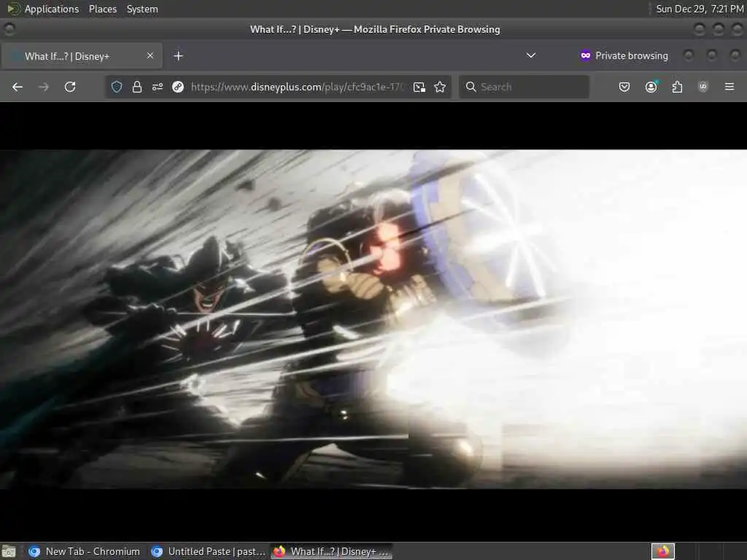The width and height of the screenshot is (747, 560).
Task: Open the Applications menu
Action: coord(52,9)
